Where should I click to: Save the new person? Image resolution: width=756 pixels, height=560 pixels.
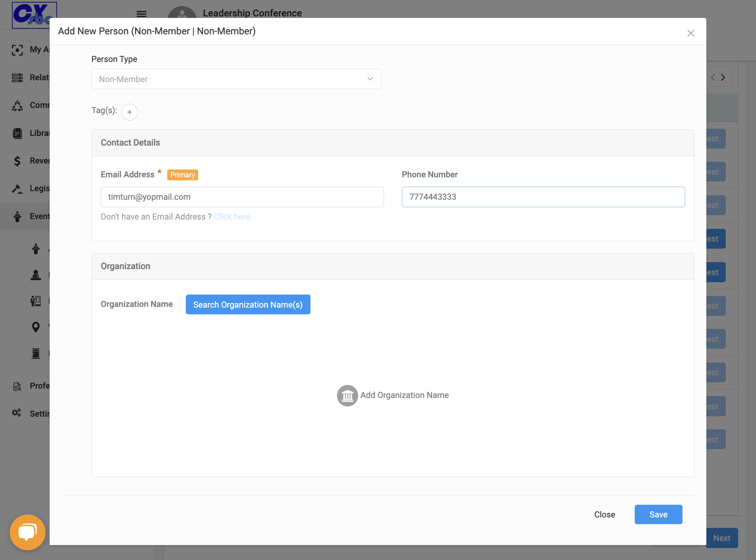pos(658,514)
